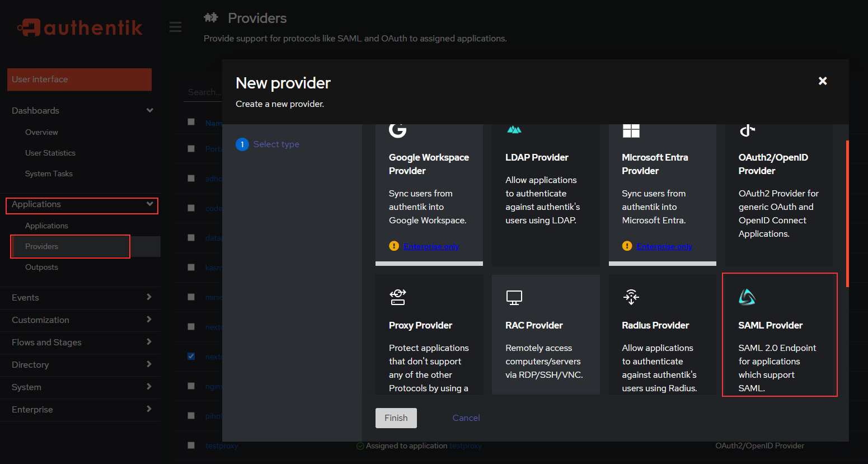This screenshot has height=464, width=868.
Task: Choose the LDAP Provider card title
Action: point(537,158)
